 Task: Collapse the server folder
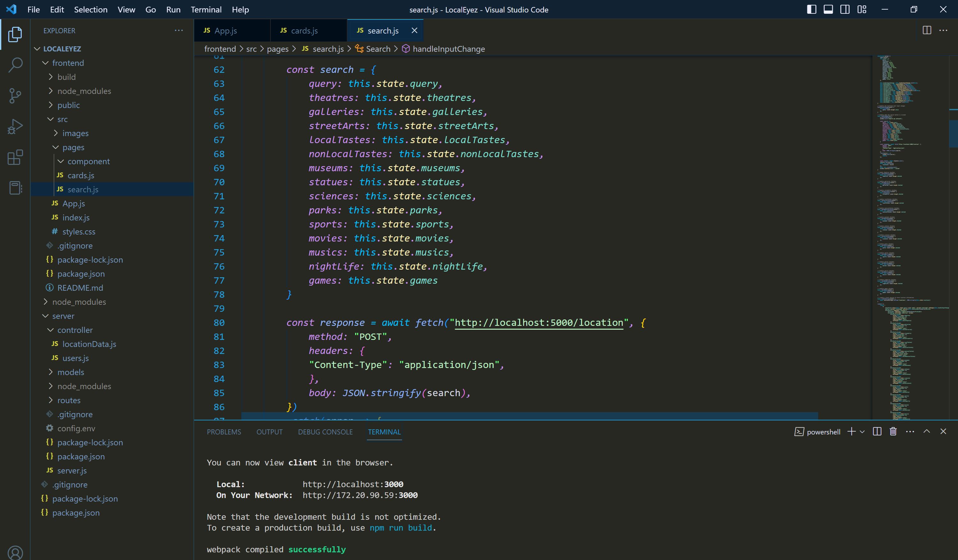coord(63,316)
